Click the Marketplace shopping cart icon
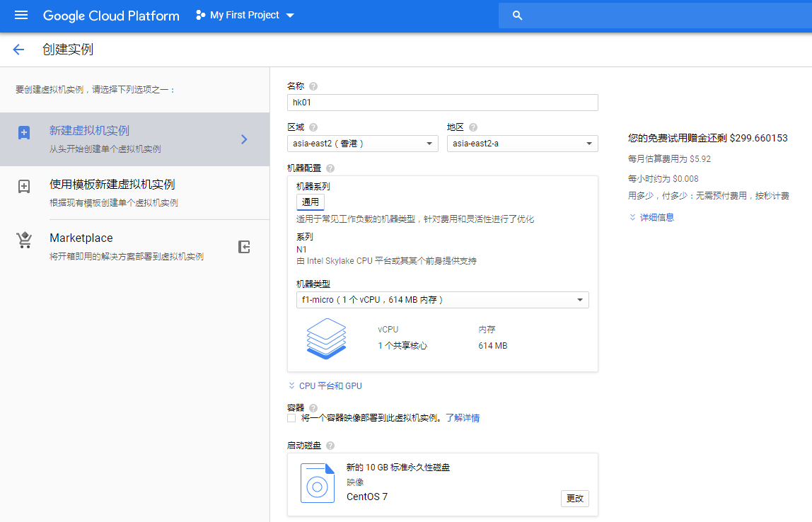 pyautogui.click(x=24, y=240)
